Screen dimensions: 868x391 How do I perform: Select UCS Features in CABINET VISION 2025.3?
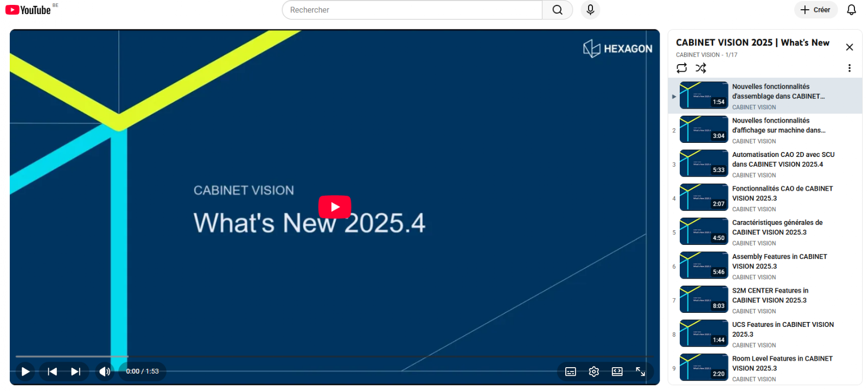click(x=783, y=330)
